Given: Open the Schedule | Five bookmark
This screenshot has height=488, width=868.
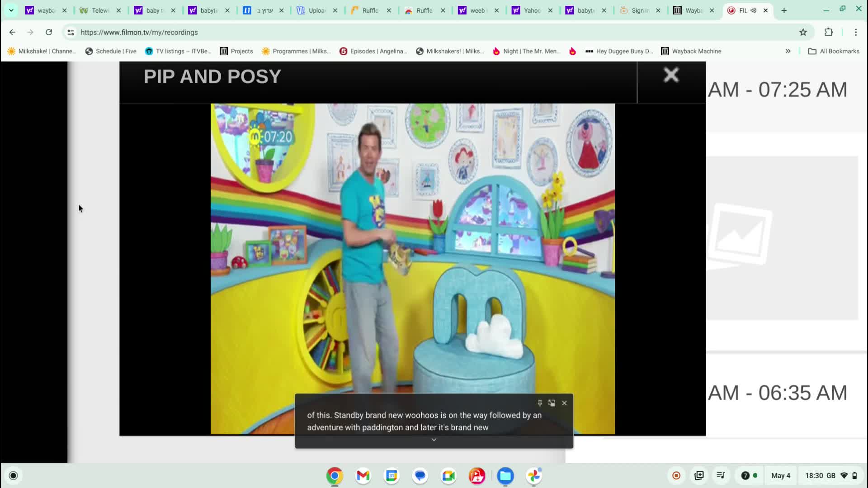Looking at the screenshot, I should 111,51.
